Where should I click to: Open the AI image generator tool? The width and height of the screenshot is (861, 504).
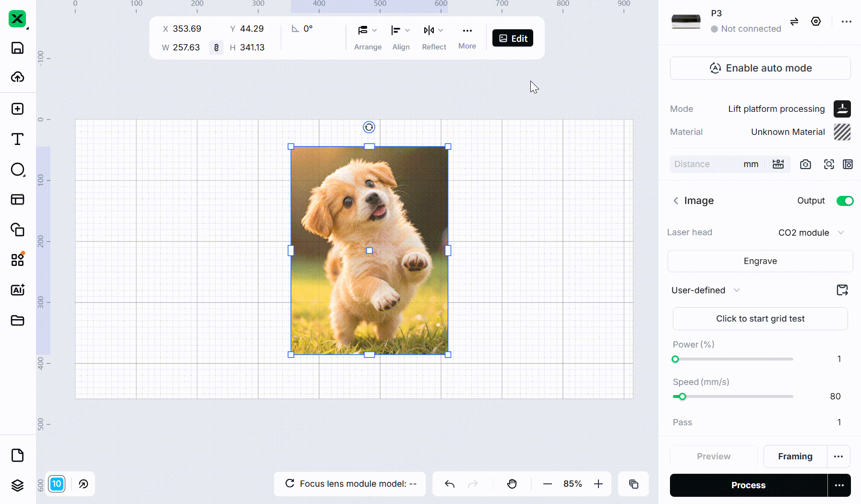(17, 290)
